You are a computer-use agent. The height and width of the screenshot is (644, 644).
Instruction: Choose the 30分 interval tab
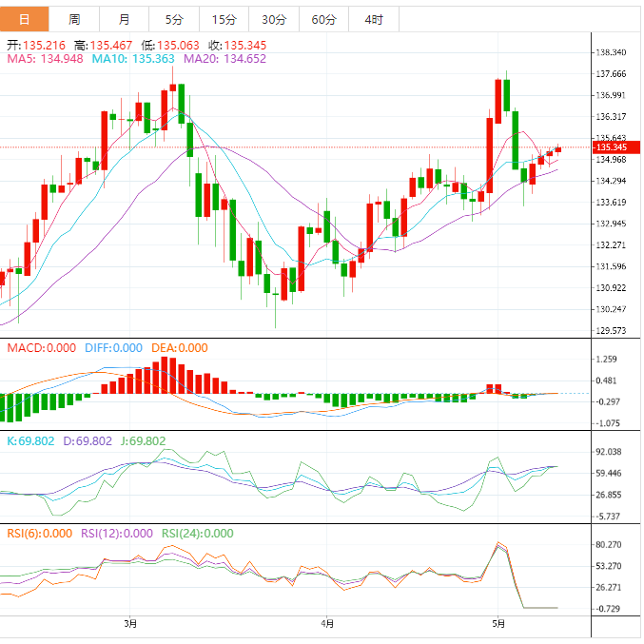coord(273,19)
